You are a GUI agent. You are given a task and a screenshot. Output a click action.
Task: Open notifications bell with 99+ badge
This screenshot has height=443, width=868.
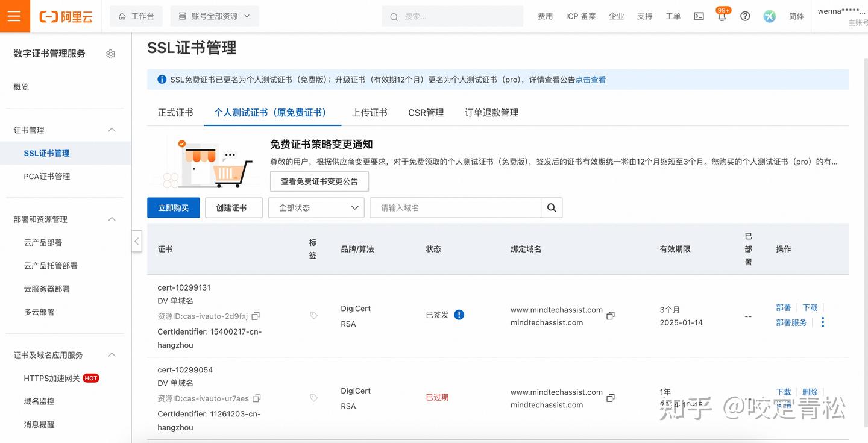(722, 15)
